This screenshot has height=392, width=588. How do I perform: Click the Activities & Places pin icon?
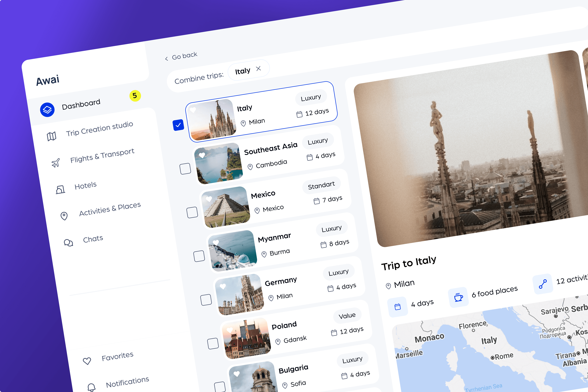[64, 216]
